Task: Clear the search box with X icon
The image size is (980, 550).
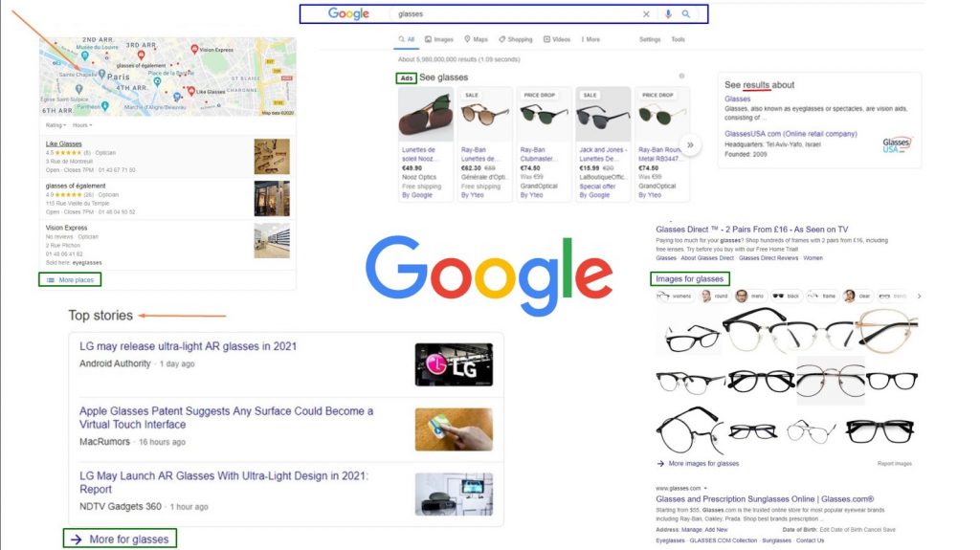Action: tap(646, 13)
